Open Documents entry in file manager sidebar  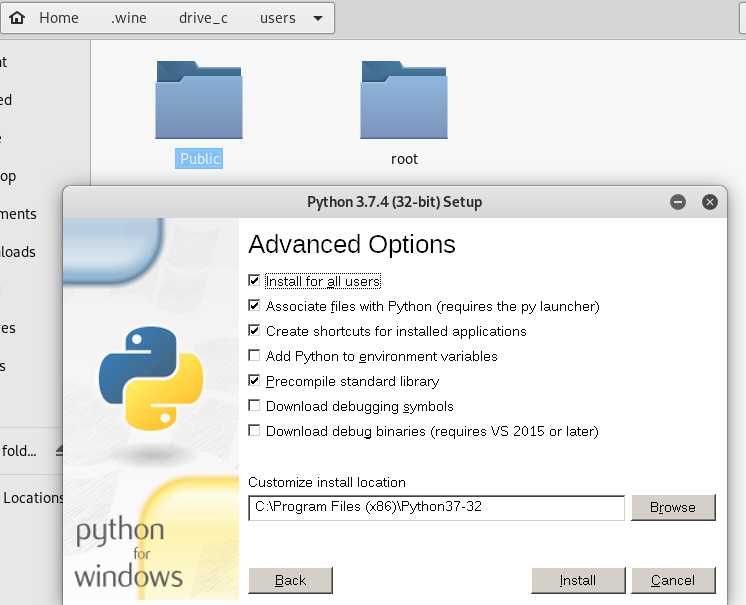tap(18, 214)
